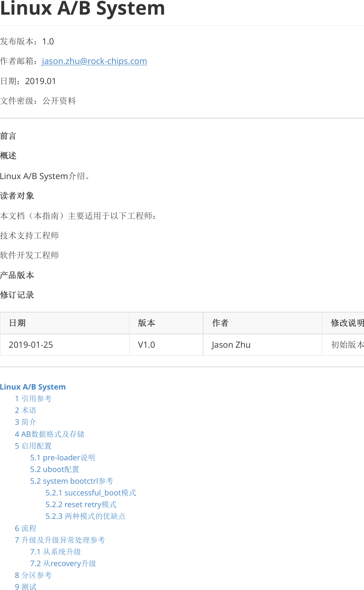Open subsection 5.1 pre-loader说明

(62, 457)
